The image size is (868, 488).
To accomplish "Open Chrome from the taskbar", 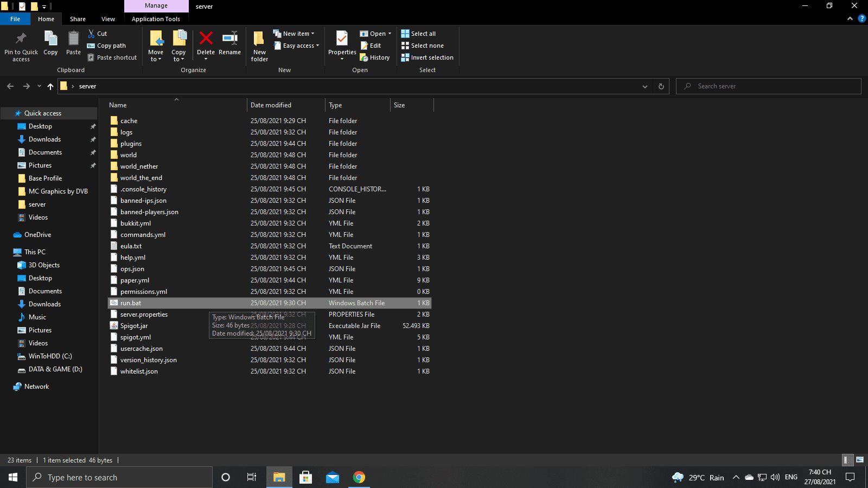I will tap(359, 477).
